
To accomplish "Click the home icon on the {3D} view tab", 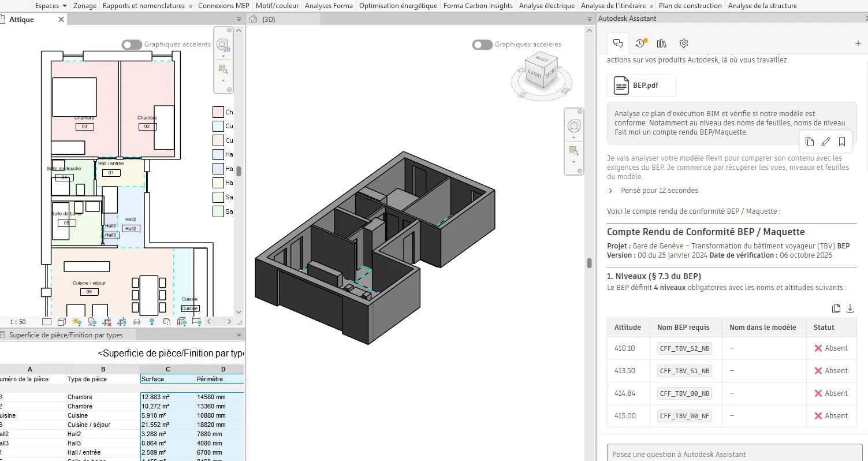I will [x=253, y=19].
